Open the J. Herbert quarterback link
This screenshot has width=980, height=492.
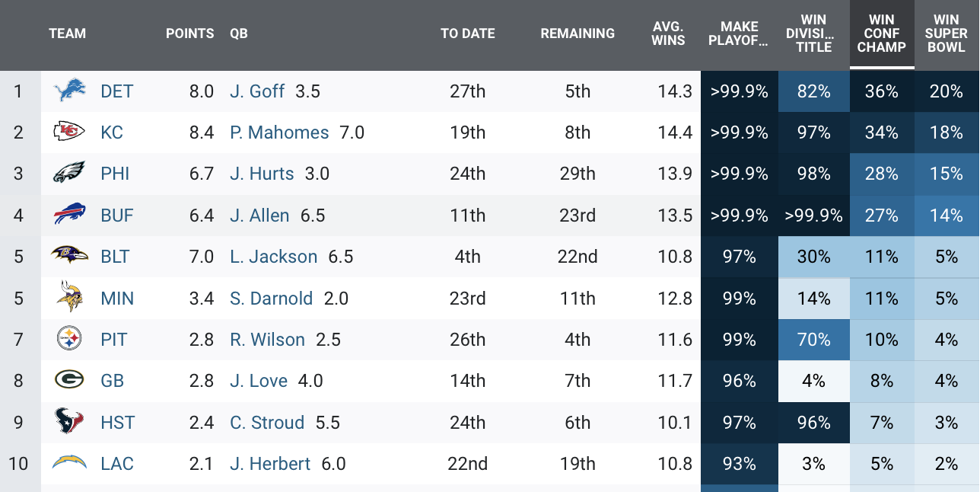pyautogui.click(x=270, y=463)
